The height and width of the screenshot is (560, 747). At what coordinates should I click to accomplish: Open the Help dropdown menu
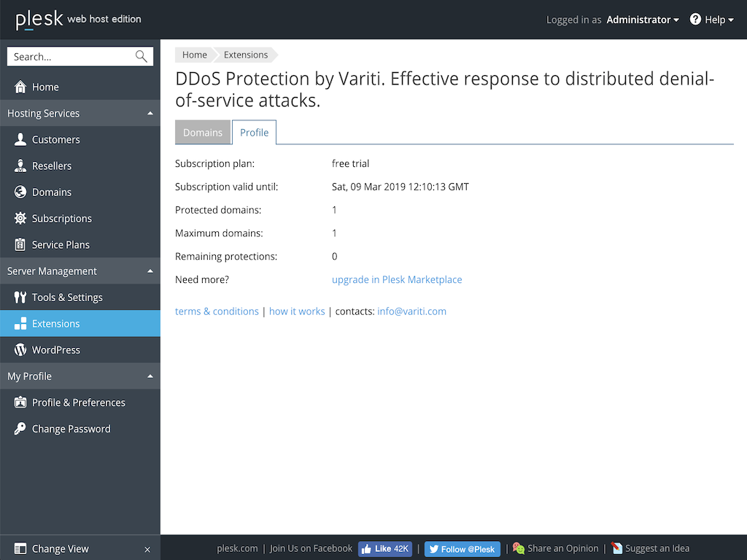click(712, 20)
